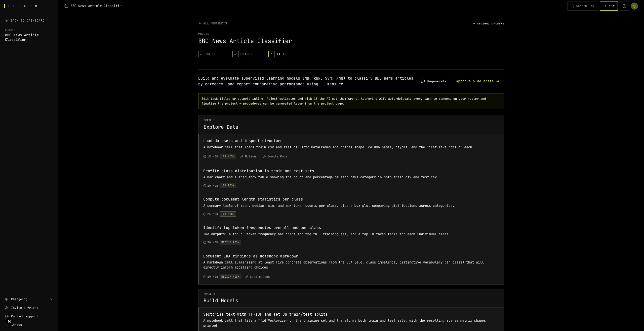The image size is (644, 331).
Task: Edit title 'Identify top token frequencies overall and per class'
Action: 262,228
